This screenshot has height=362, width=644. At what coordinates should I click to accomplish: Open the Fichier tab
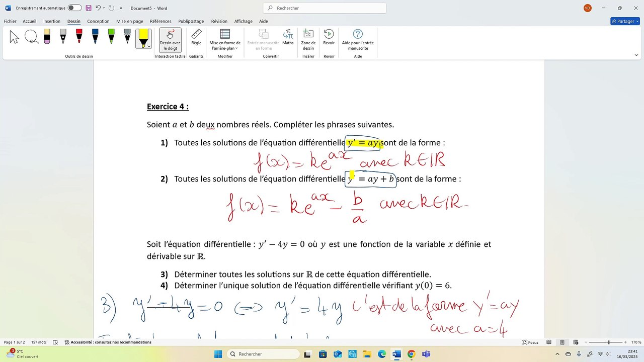(x=10, y=21)
